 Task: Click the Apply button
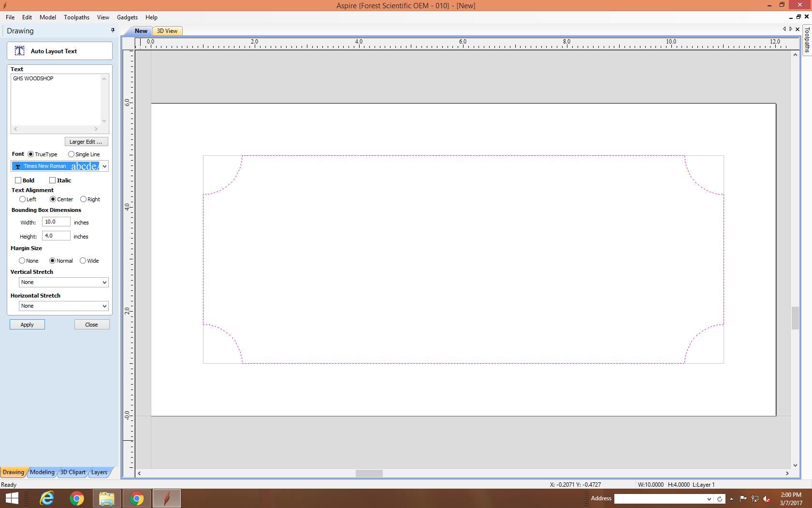click(x=27, y=325)
